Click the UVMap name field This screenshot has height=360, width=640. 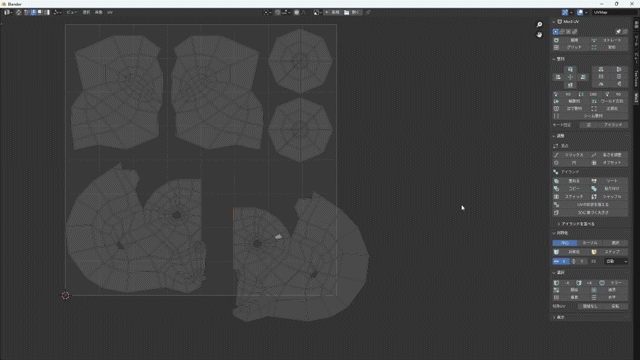pyautogui.click(x=611, y=12)
